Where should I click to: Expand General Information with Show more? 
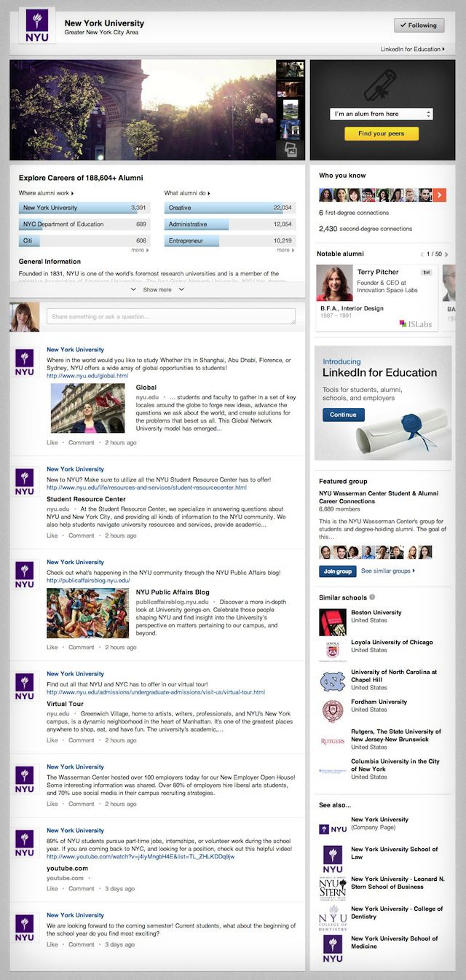tap(157, 289)
